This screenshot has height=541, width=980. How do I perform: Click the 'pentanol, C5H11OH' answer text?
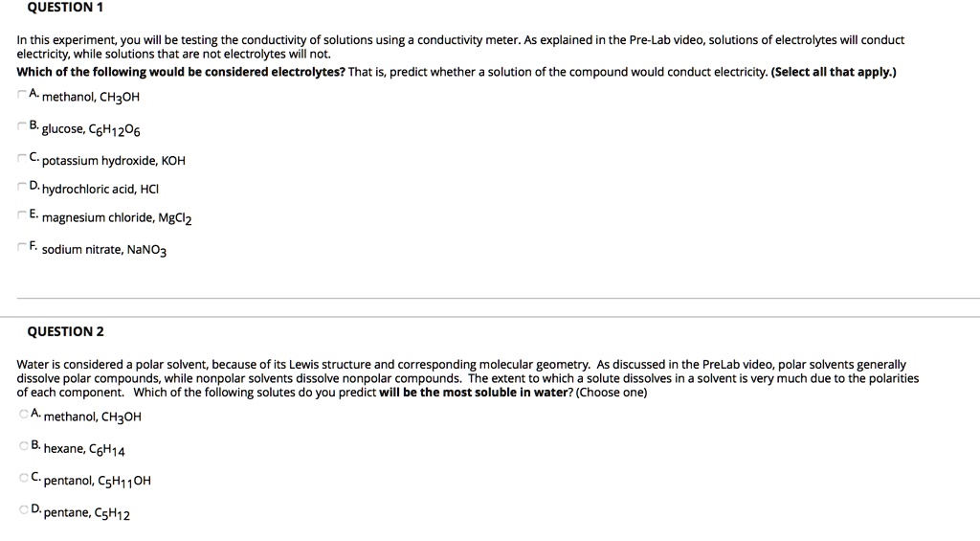(x=98, y=481)
